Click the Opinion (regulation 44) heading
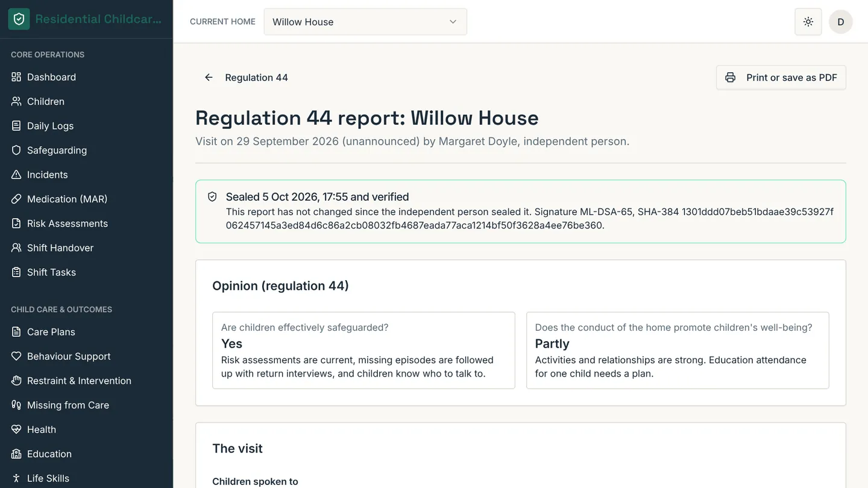 click(x=280, y=286)
